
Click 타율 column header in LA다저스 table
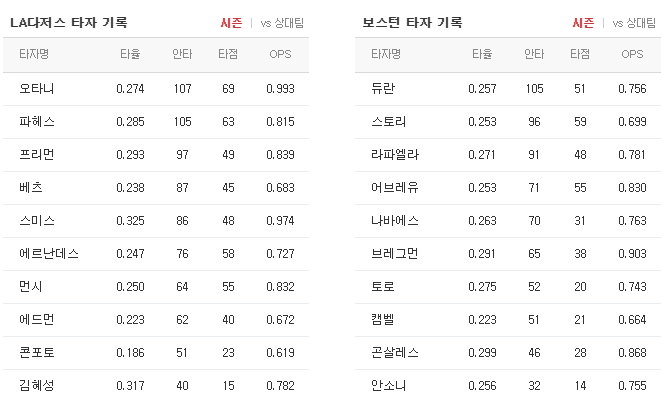click(x=130, y=54)
